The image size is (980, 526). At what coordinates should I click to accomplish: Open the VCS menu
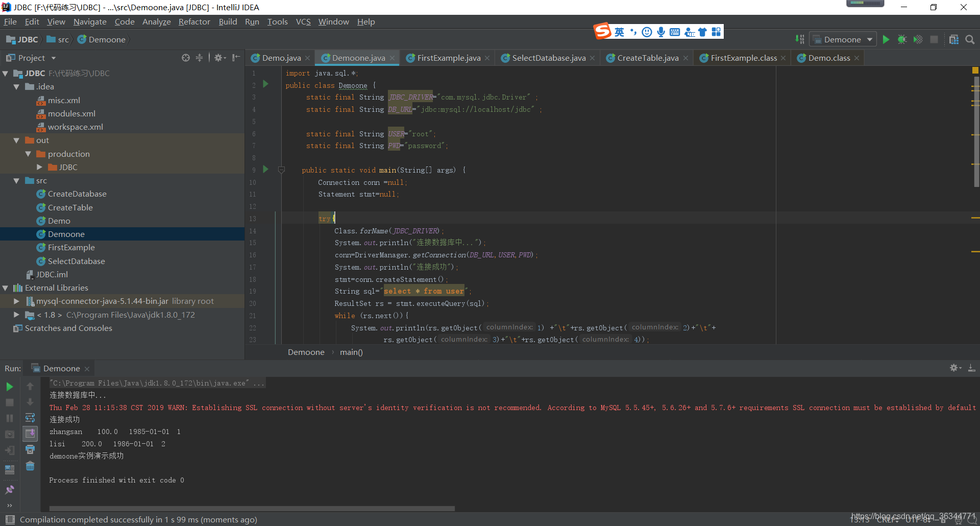pyautogui.click(x=303, y=21)
